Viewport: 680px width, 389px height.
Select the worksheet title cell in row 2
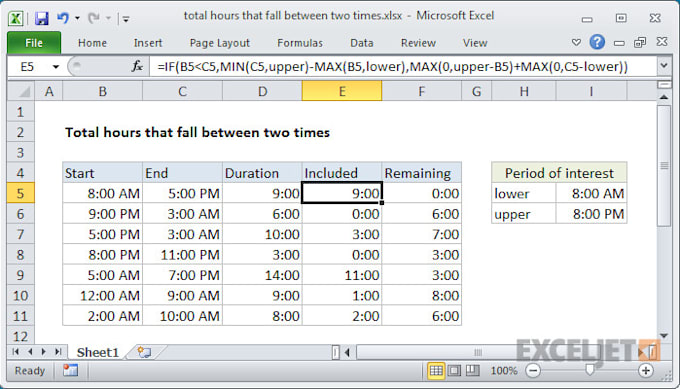click(197, 132)
